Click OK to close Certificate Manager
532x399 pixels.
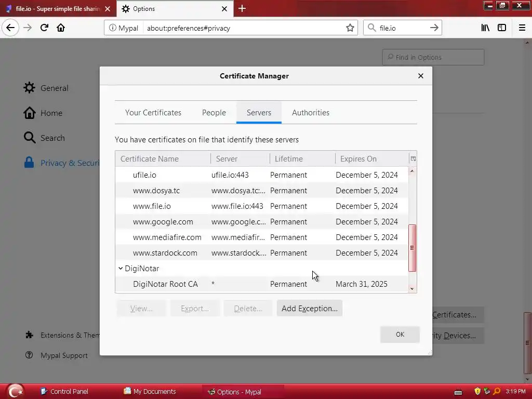coord(400,335)
